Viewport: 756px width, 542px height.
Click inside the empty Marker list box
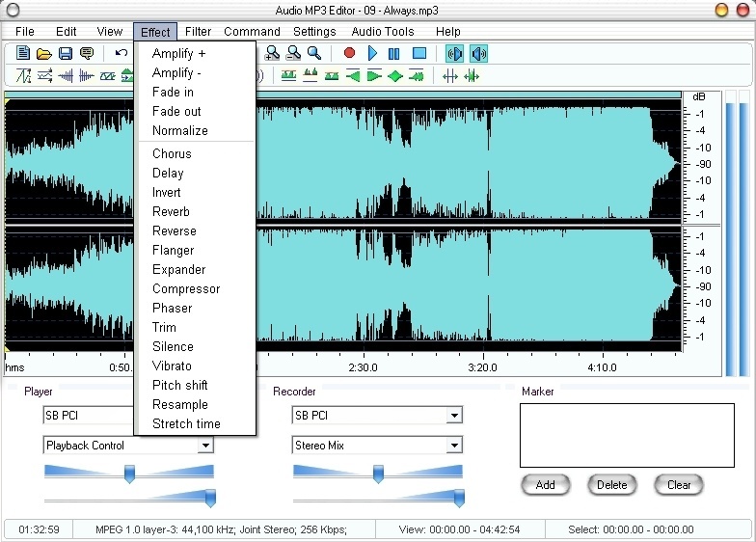(627, 436)
